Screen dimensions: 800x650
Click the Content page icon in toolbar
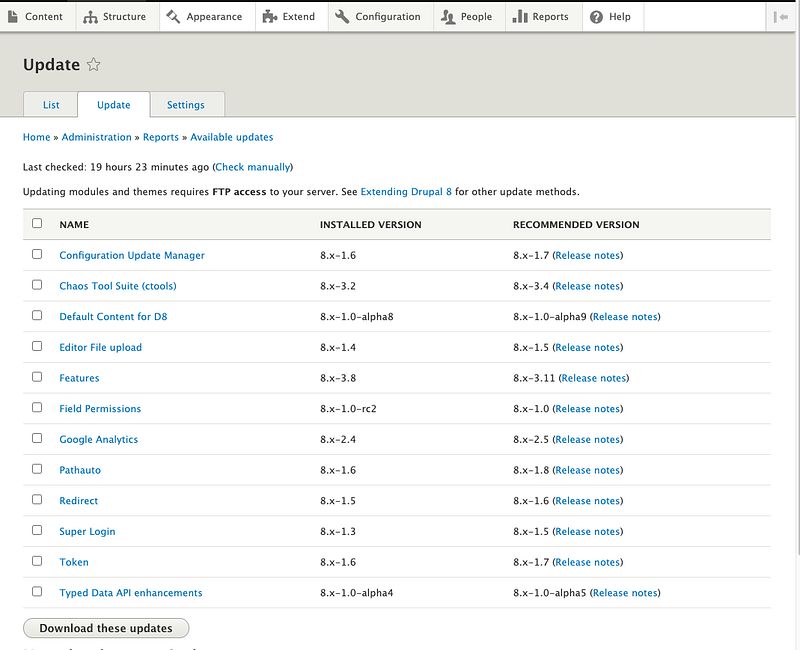tap(12, 17)
